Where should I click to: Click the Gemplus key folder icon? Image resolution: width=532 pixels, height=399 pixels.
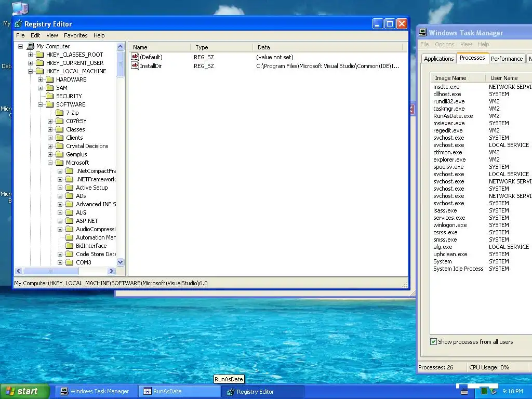coord(60,154)
